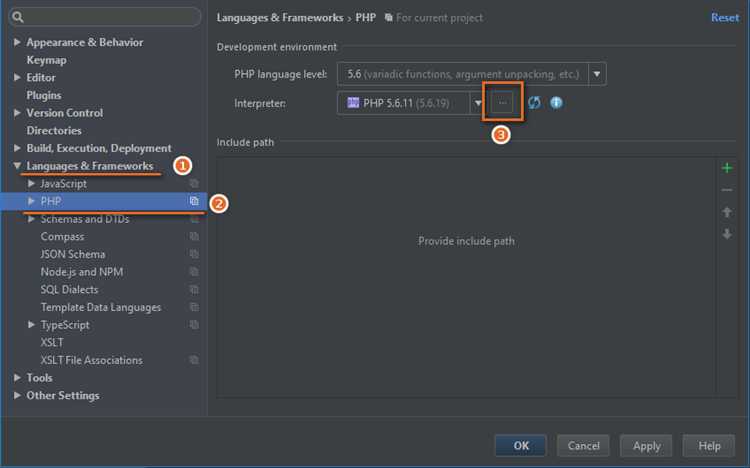Select Node.js and NPM settings item

(x=82, y=272)
